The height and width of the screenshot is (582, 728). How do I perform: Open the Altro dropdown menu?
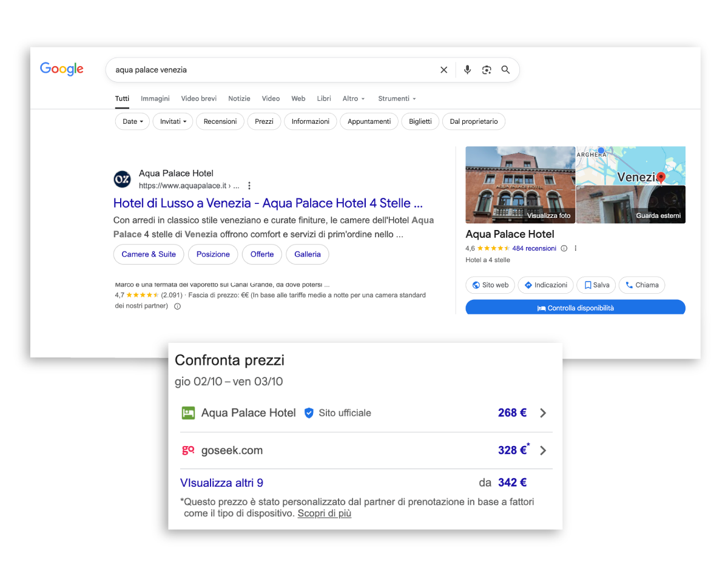354,98
